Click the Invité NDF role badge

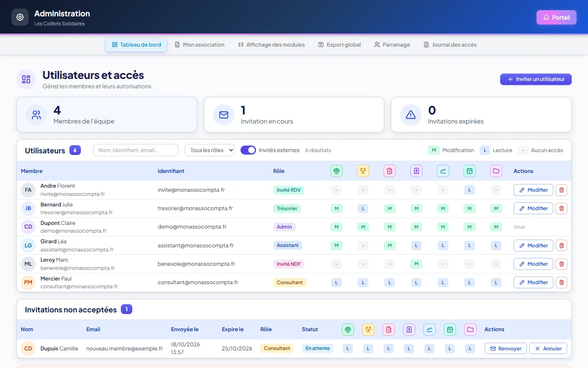click(x=289, y=264)
